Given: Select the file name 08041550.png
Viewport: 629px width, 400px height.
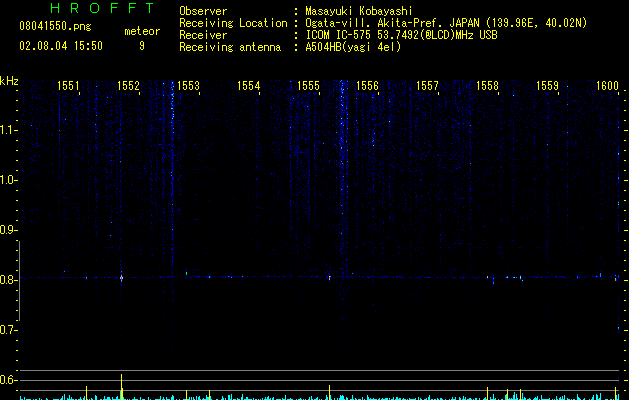Looking at the screenshot, I should [x=55, y=26].
